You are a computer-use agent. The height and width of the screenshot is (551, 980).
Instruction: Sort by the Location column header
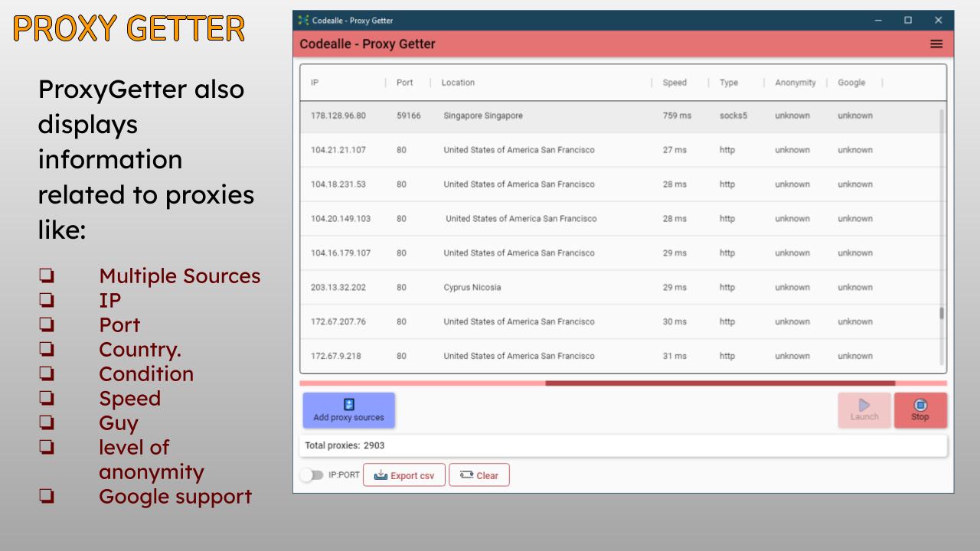(x=458, y=83)
